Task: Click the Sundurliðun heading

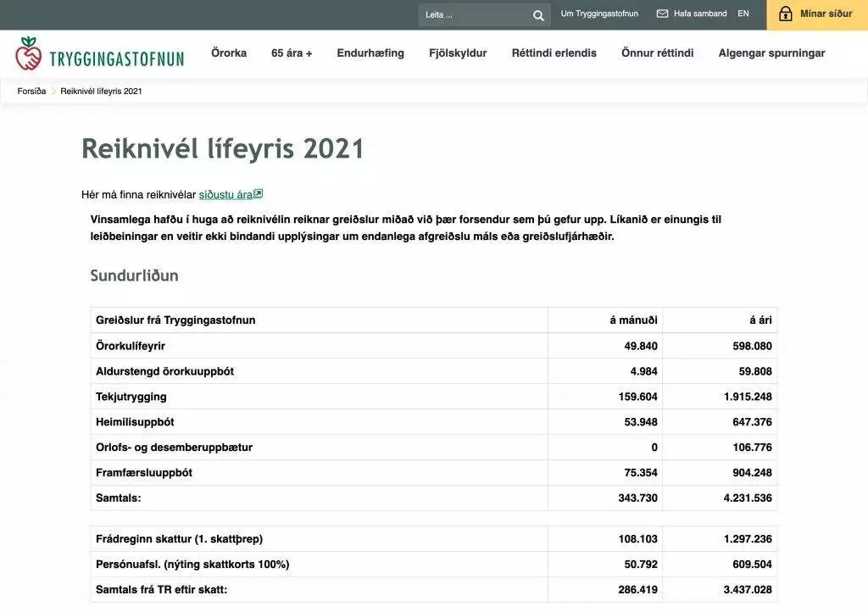Action: (x=135, y=275)
